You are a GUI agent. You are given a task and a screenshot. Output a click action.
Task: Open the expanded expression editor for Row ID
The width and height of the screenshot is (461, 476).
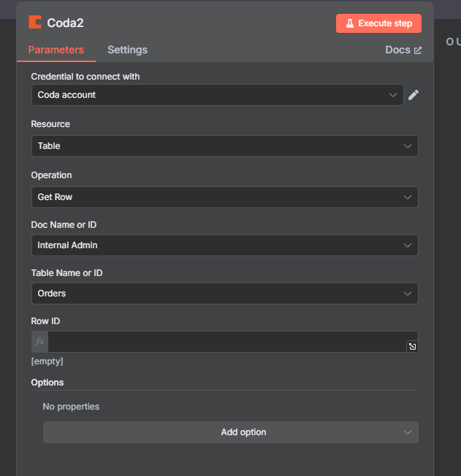point(412,346)
